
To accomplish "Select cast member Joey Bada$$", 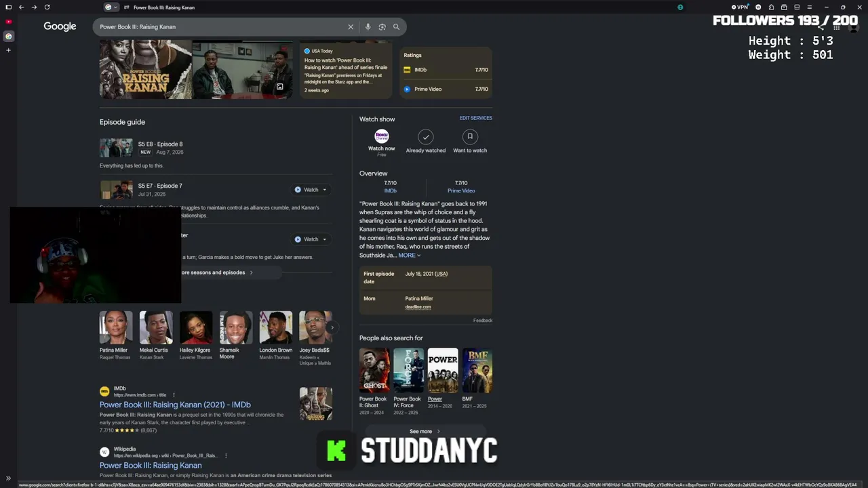I will [315, 339].
